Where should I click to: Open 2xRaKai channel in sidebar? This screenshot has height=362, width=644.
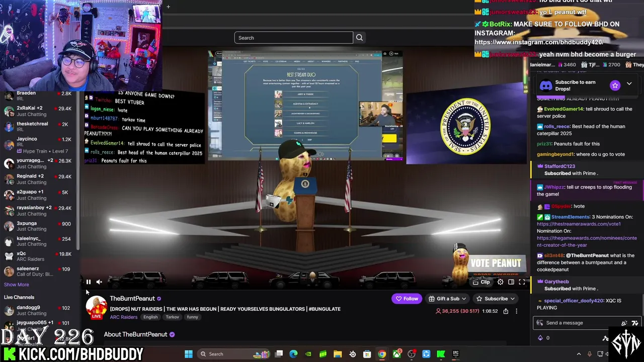point(38,111)
